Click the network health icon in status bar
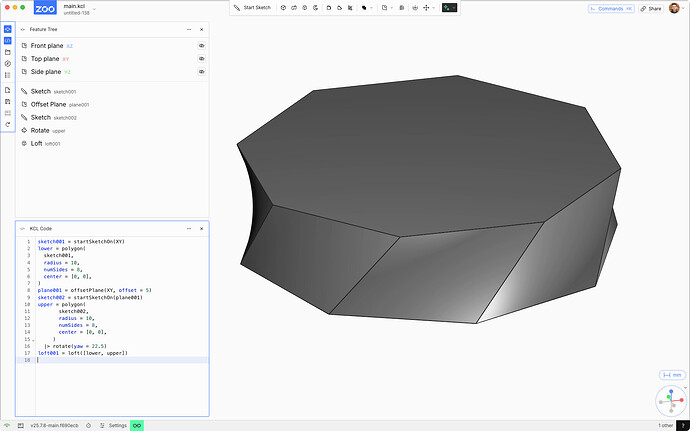The height and width of the screenshot is (431, 690). 7,426
